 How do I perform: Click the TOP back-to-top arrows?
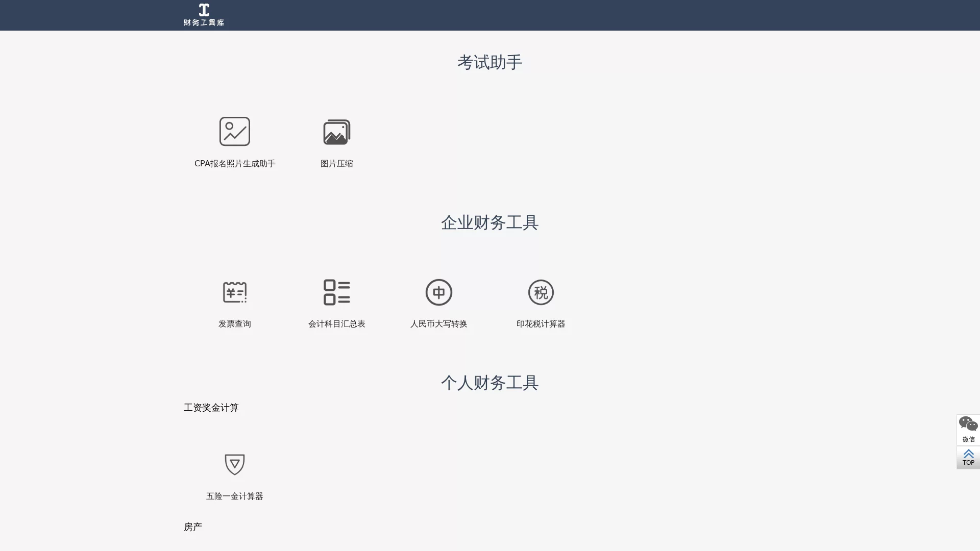(x=968, y=458)
